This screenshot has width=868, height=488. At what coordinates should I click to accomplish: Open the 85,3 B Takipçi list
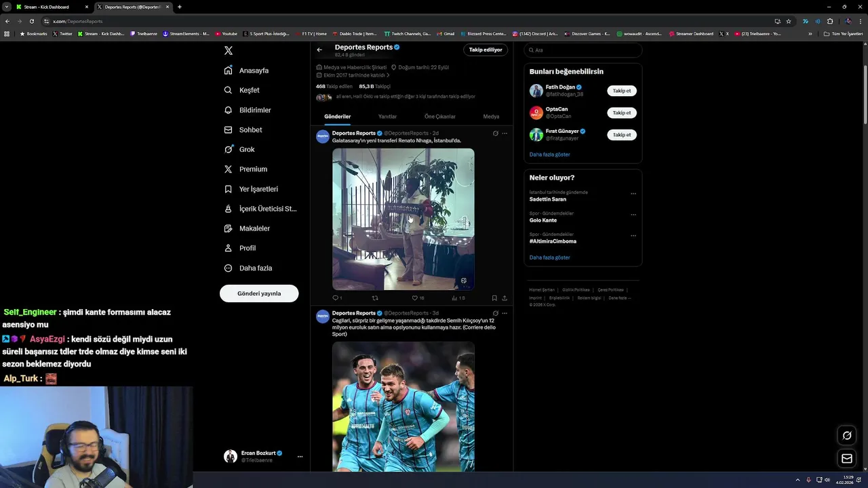pyautogui.click(x=374, y=87)
